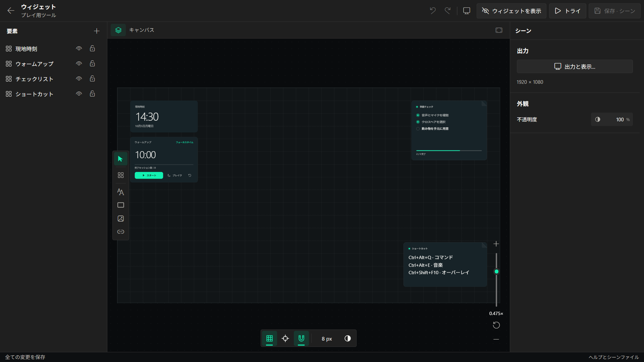Go back with the arrow icon
Screen dimensions: 644x362
(x=11, y=11)
